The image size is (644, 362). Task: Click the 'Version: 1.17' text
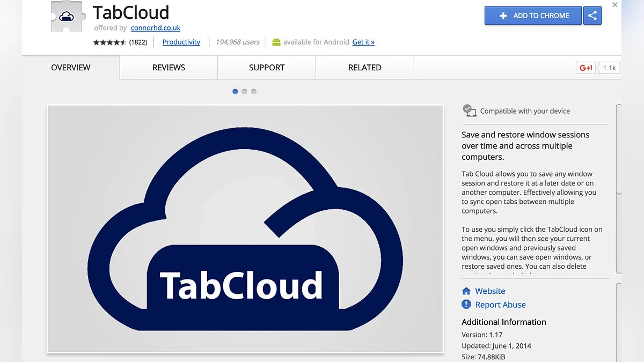[483, 335]
